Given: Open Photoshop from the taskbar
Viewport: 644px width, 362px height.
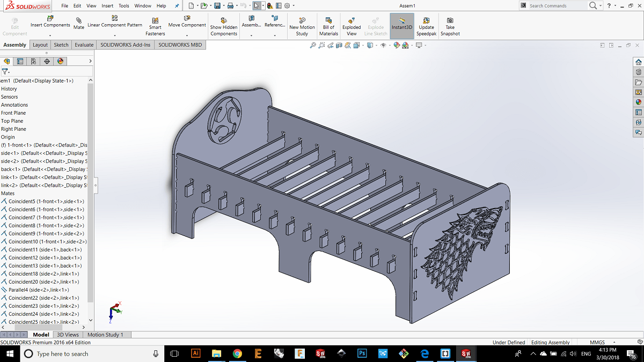Looking at the screenshot, I should tap(362, 354).
